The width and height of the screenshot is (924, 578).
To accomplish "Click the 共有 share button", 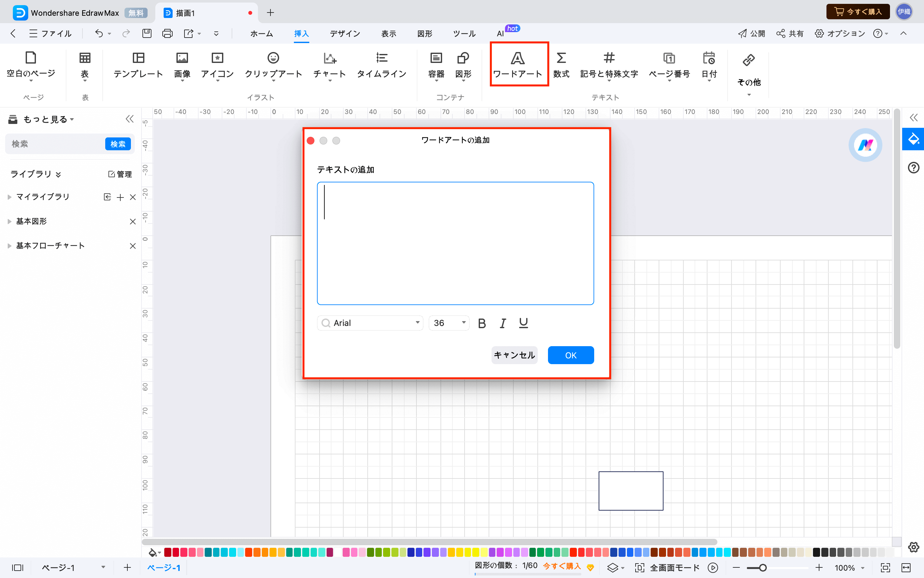I will click(790, 34).
